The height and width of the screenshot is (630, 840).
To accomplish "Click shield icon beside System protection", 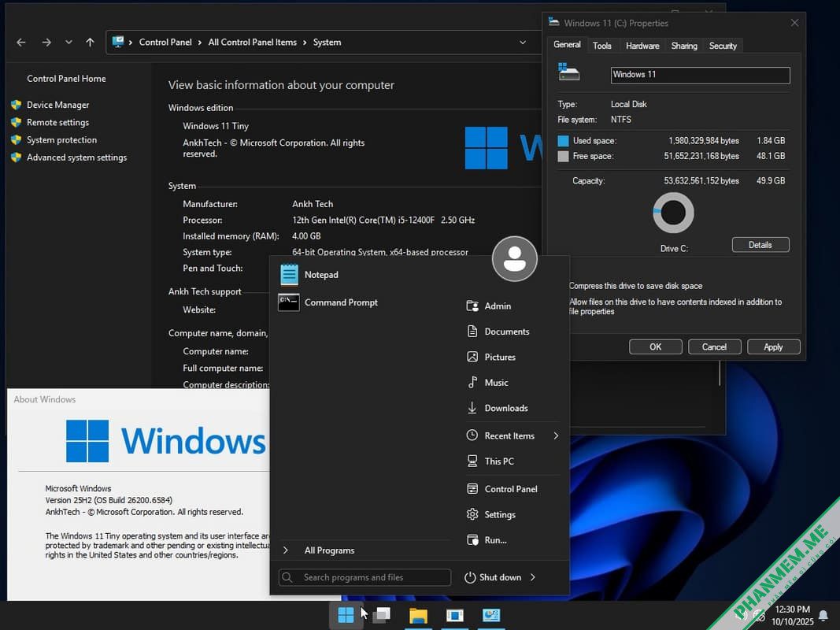I will [16, 140].
